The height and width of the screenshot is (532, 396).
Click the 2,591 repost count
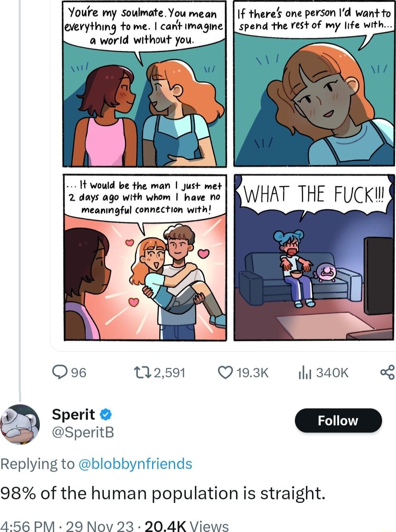[x=169, y=373]
